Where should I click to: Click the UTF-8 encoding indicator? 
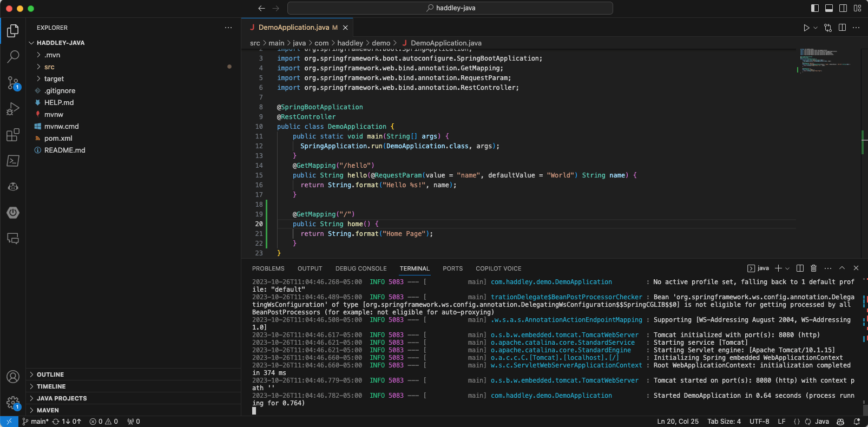[x=759, y=422]
